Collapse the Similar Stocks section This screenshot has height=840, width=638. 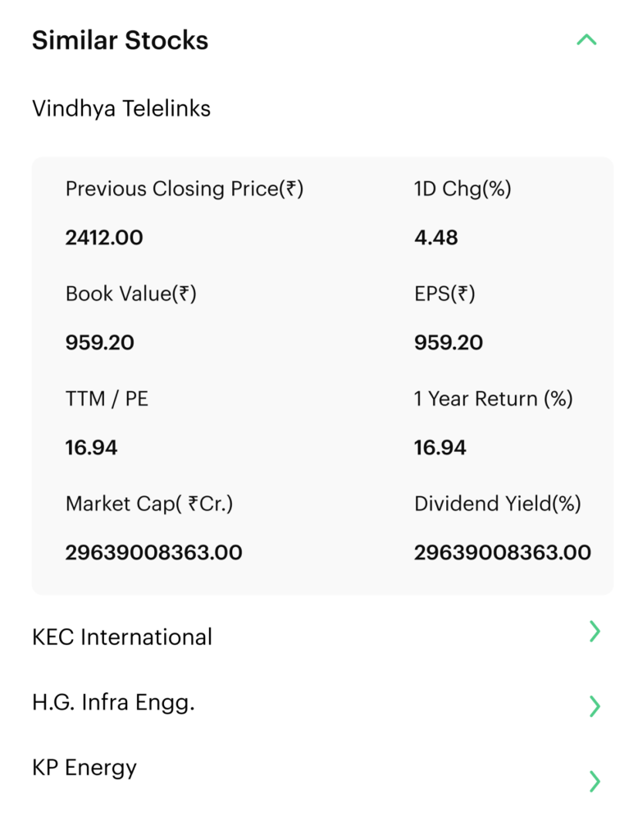click(586, 40)
